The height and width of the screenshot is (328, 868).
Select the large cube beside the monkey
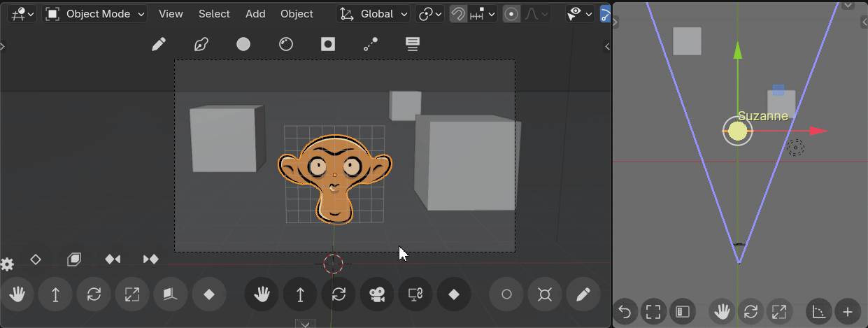[x=468, y=162]
